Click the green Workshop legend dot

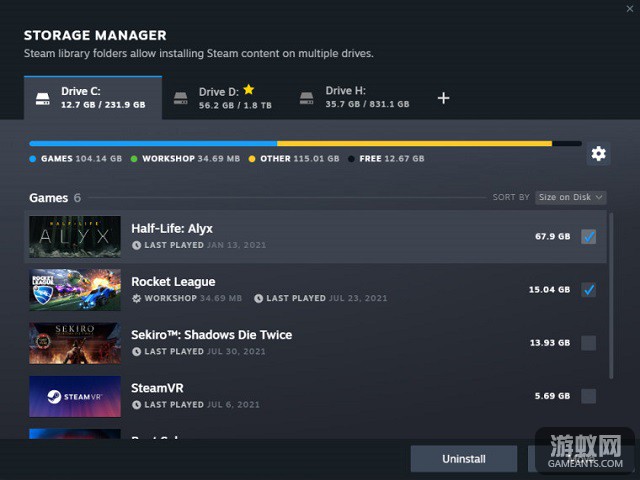point(134,159)
